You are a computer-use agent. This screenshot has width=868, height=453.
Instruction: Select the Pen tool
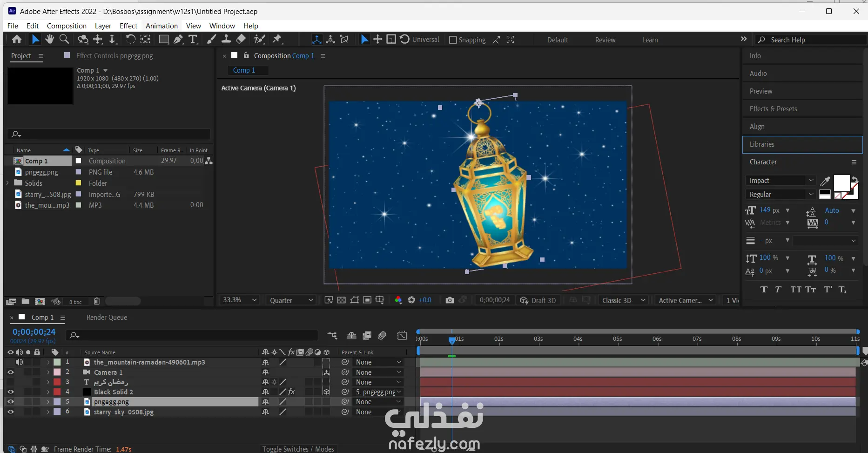(x=178, y=40)
